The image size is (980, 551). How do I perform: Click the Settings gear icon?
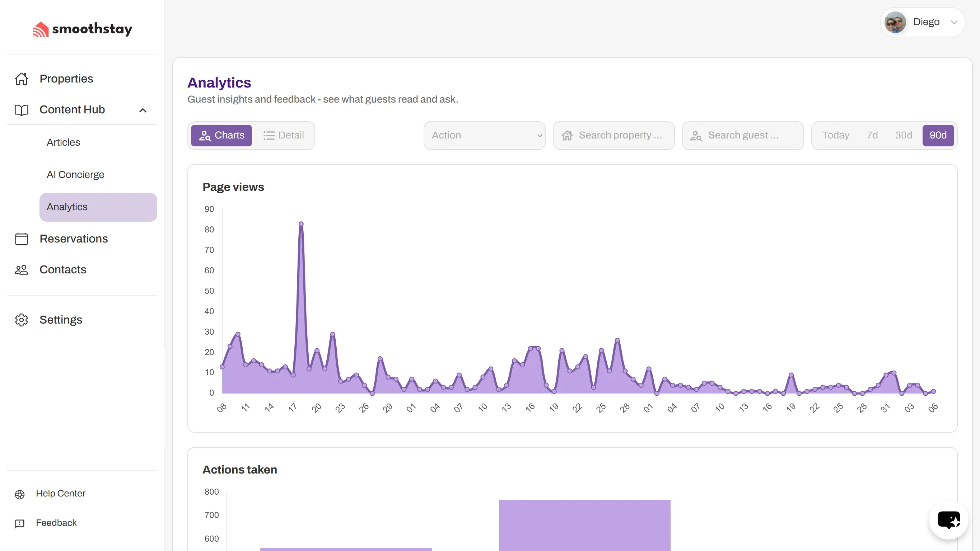pyautogui.click(x=21, y=320)
